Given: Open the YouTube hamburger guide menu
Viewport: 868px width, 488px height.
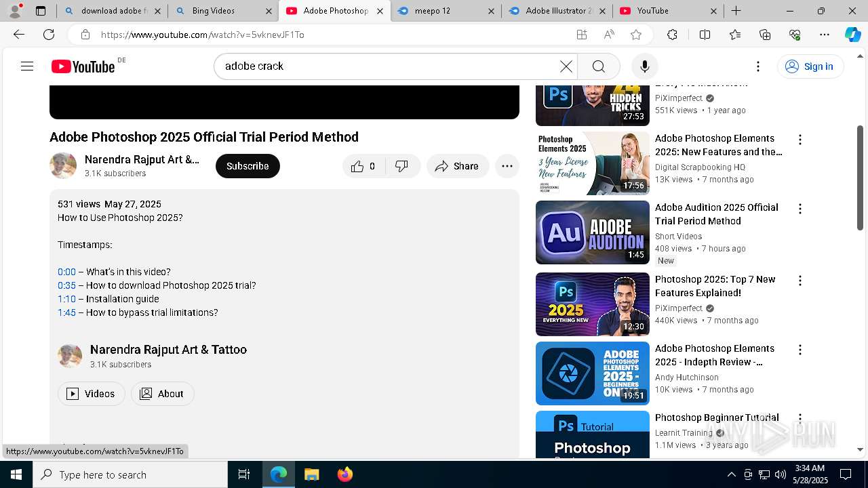Looking at the screenshot, I should [27, 66].
